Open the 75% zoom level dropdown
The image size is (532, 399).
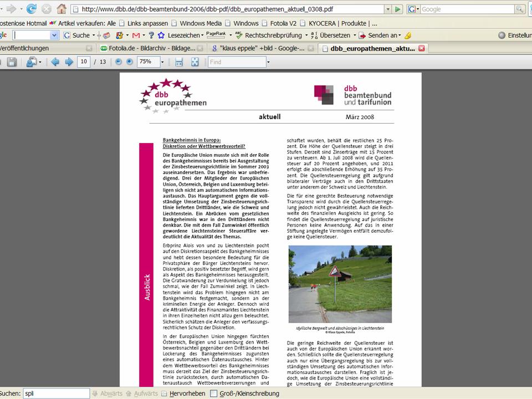coord(163,62)
